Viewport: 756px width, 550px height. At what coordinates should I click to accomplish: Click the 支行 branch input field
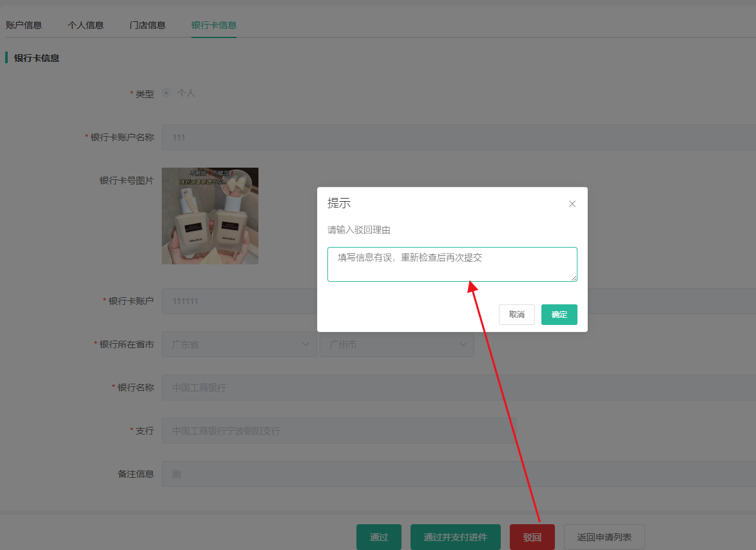coord(338,431)
